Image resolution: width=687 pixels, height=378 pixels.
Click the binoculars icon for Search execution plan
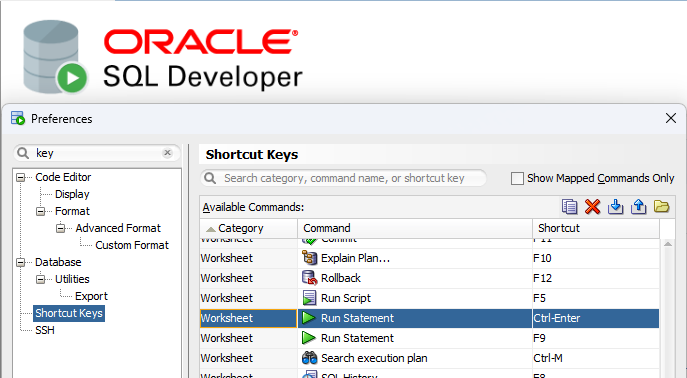(x=309, y=358)
